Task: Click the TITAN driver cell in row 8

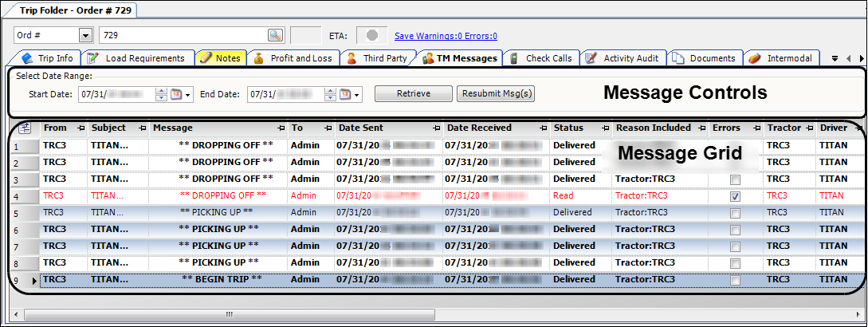Action: pyautogui.click(x=840, y=262)
